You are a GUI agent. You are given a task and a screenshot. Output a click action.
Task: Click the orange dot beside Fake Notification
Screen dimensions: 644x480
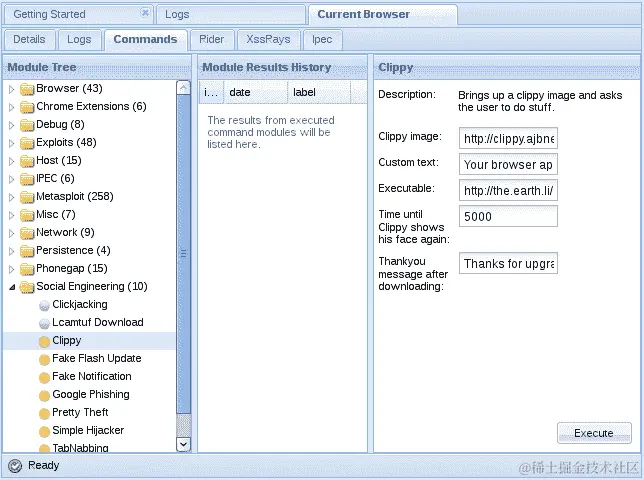(x=44, y=377)
